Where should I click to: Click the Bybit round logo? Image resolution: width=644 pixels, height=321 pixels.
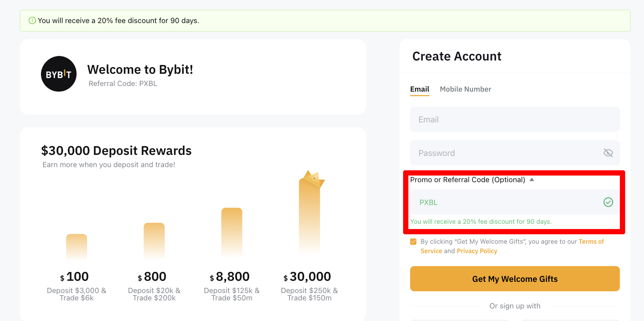click(x=59, y=74)
